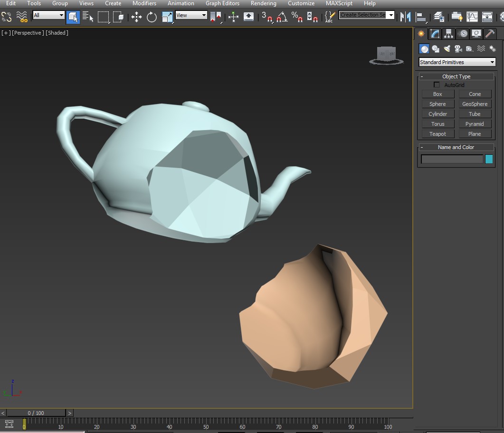Choose the Select and Scale tool
The image size is (504, 433).
click(x=167, y=17)
